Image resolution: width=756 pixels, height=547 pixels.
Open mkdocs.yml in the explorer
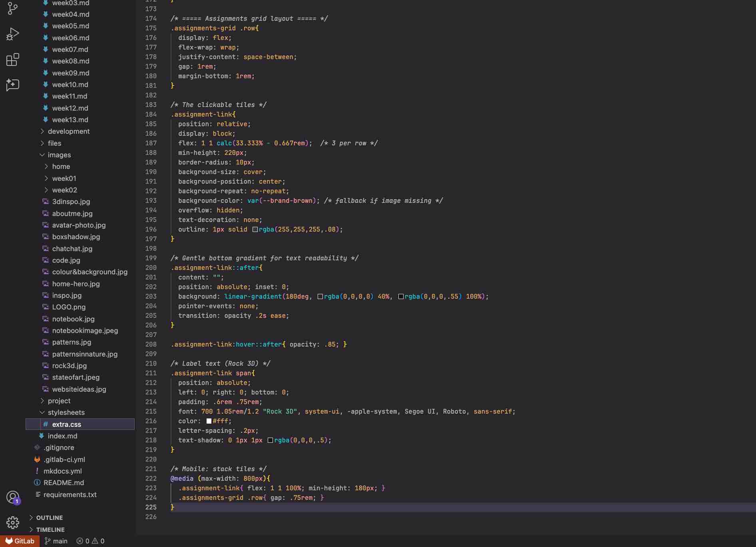tap(62, 471)
